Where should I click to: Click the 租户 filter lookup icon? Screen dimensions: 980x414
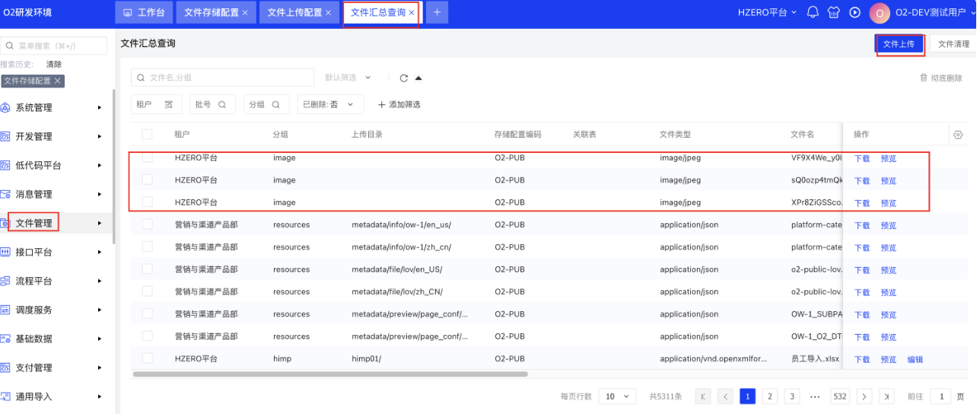[169, 104]
